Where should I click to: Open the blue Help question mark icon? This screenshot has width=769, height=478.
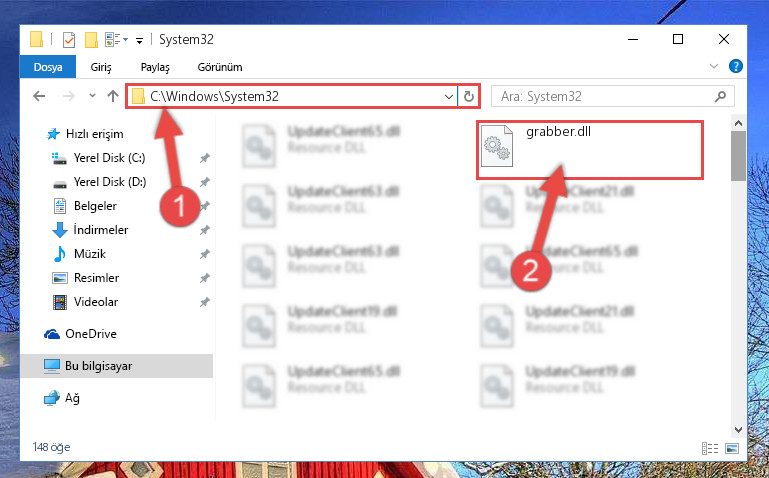coord(736,66)
